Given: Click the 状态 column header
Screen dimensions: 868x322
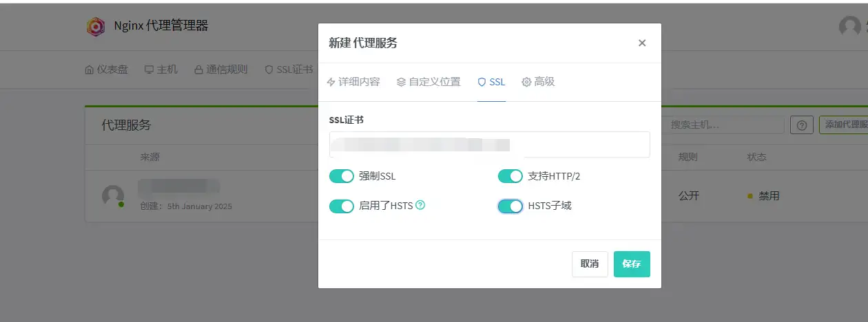Looking at the screenshot, I should pos(757,157).
